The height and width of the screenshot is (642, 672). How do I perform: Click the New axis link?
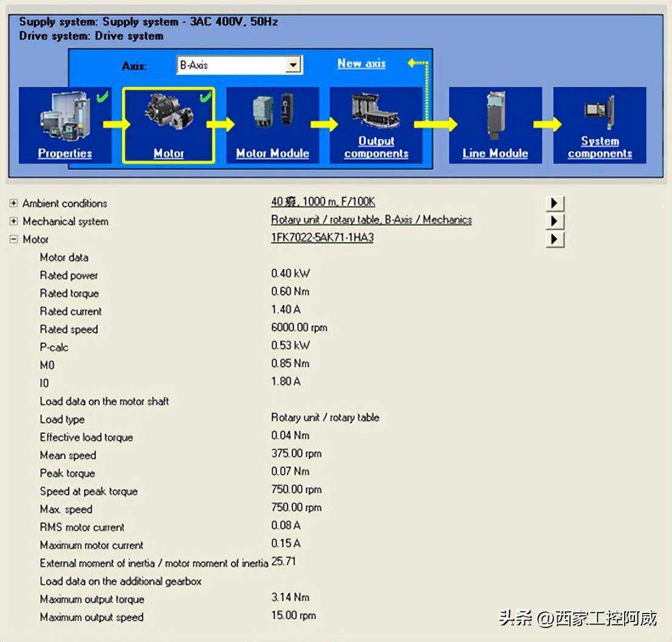coord(362,63)
